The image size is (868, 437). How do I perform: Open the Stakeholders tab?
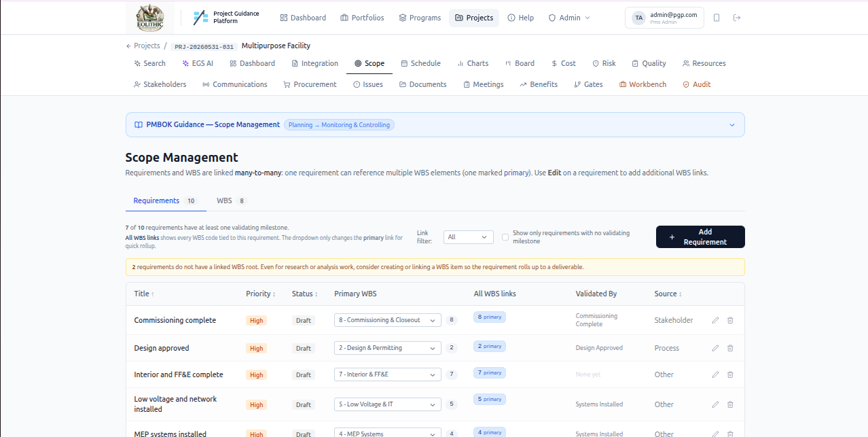click(x=160, y=84)
